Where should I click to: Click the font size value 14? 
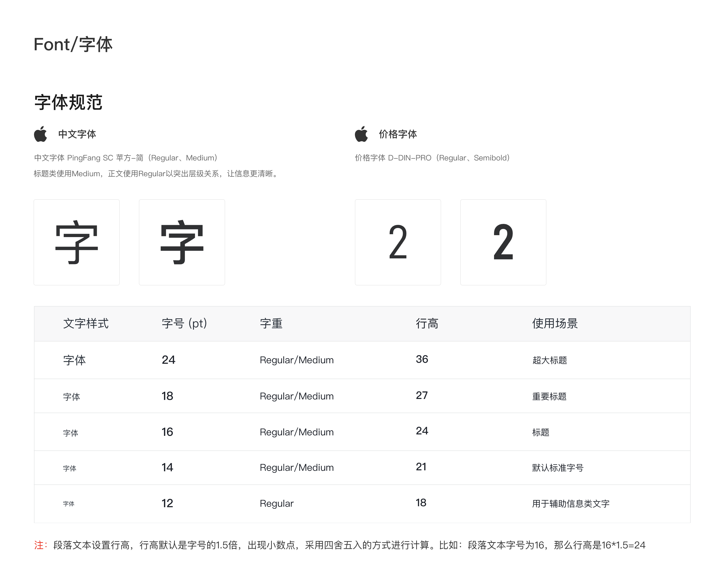click(167, 468)
